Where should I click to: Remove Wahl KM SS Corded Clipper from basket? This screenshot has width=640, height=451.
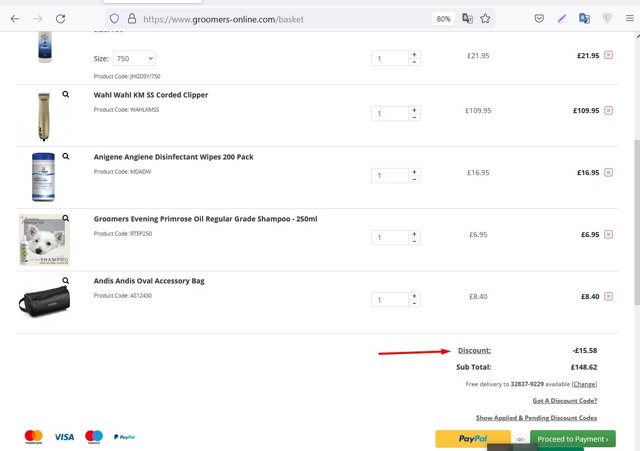point(608,110)
